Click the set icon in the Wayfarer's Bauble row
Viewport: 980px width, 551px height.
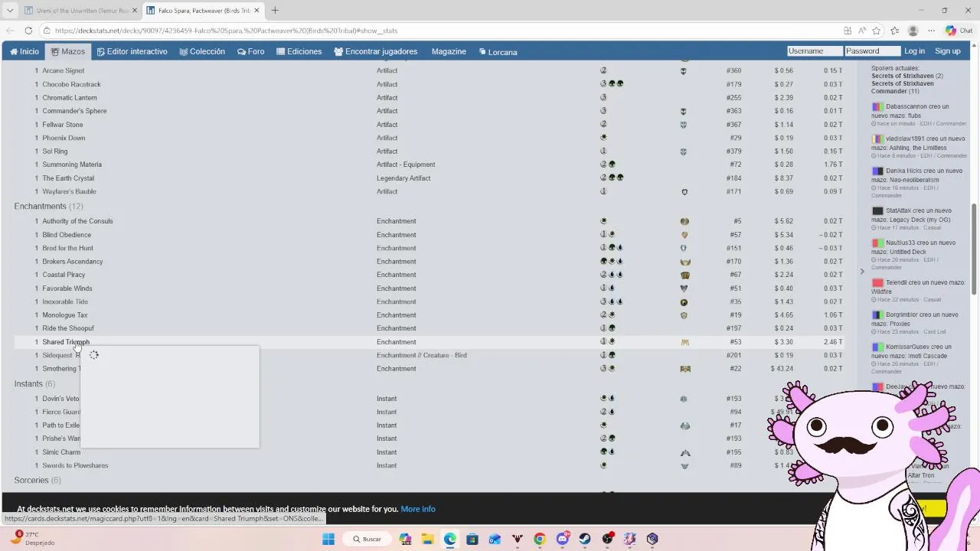(x=684, y=191)
